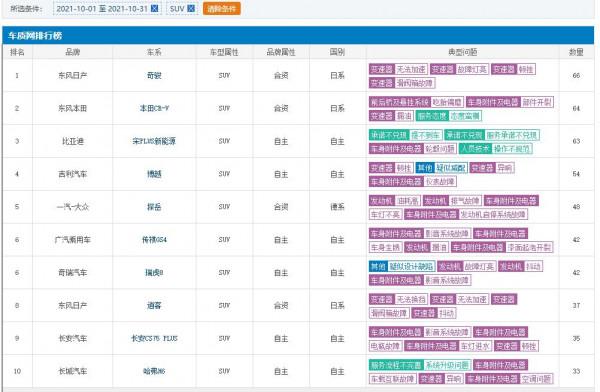Screen dimensions: 600x392
Task: Click the 服务承诺不兑现 tag
Action: (x=512, y=135)
